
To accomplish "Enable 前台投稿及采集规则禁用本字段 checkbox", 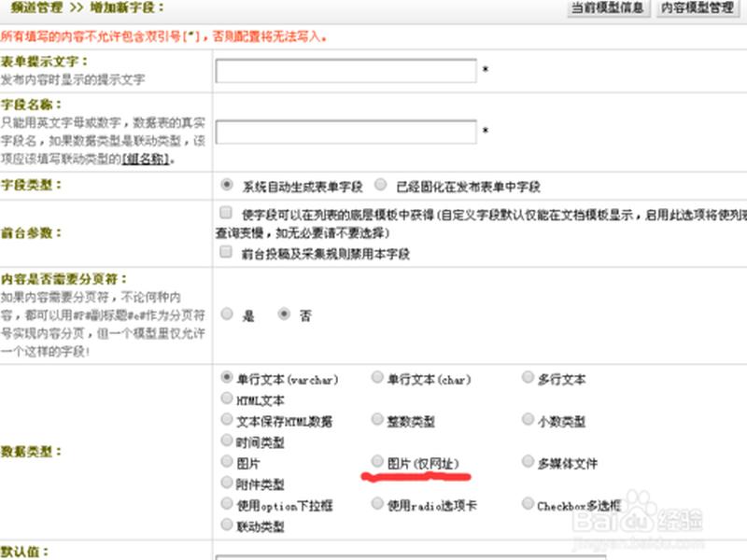I will tap(226, 251).
